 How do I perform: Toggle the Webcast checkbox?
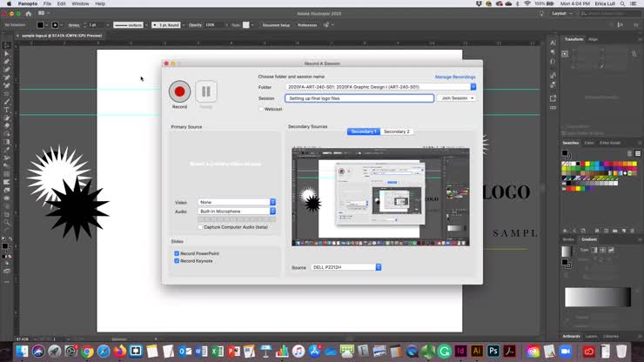(261, 110)
